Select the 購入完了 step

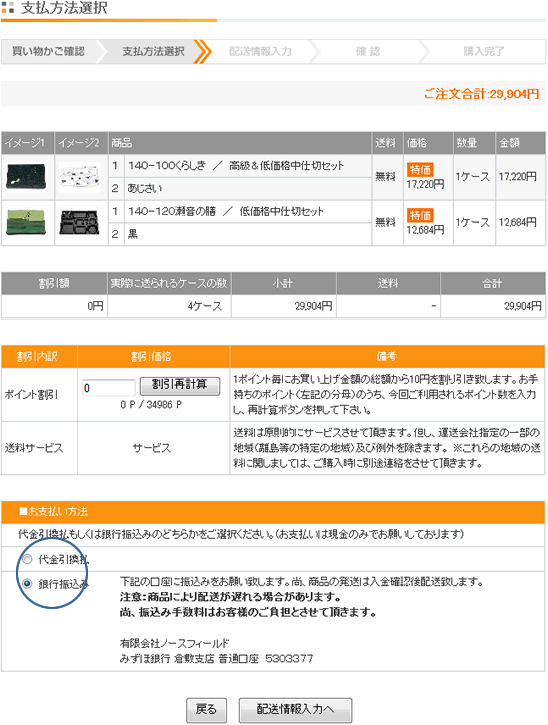(484, 51)
